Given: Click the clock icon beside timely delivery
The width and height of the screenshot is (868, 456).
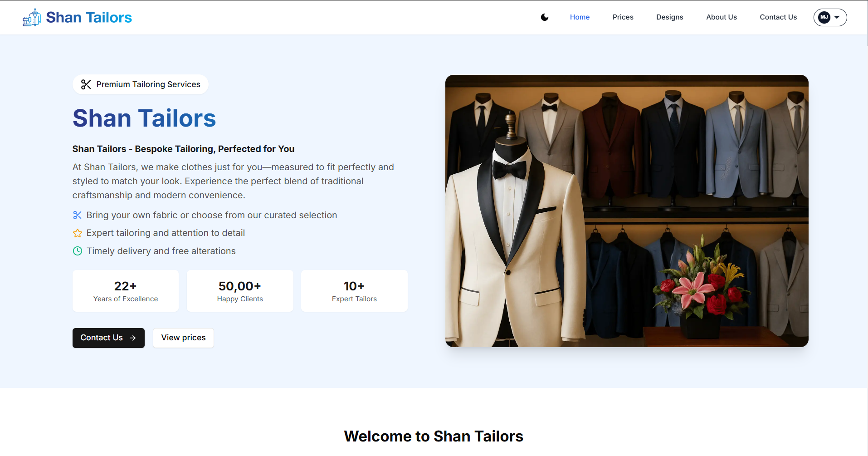Looking at the screenshot, I should click(x=77, y=251).
